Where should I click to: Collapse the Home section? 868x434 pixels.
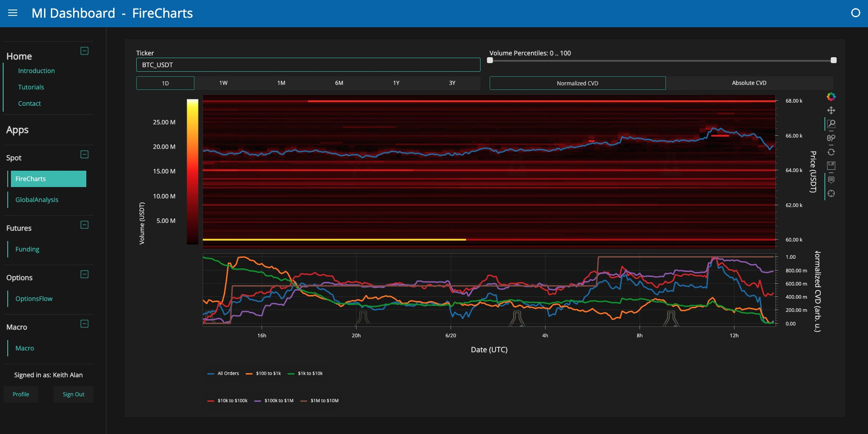point(84,51)
